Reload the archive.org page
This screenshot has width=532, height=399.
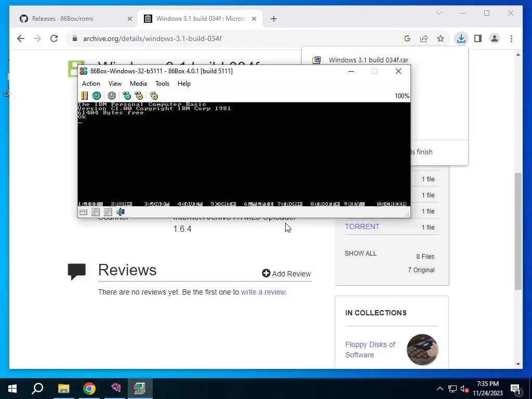pos(54,38)
